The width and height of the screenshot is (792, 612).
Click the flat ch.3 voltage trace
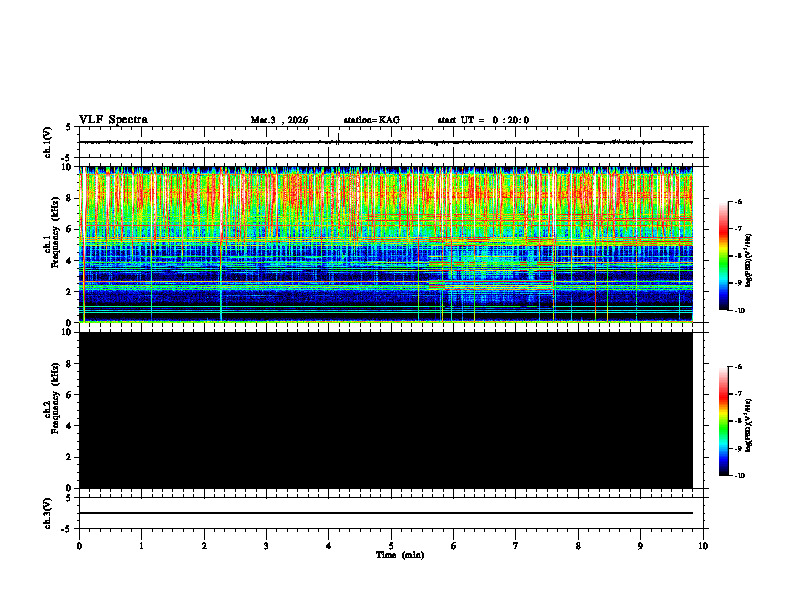pos(385,513)
